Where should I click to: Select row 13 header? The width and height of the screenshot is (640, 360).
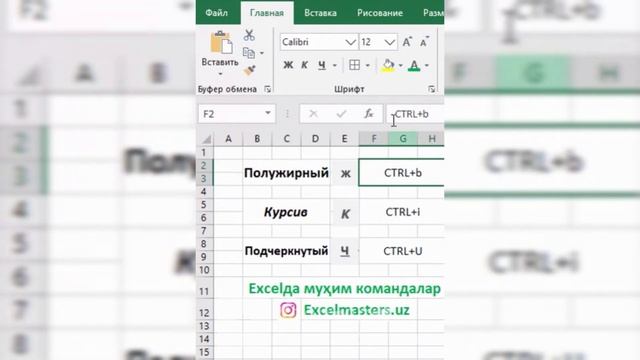(204, 326)
